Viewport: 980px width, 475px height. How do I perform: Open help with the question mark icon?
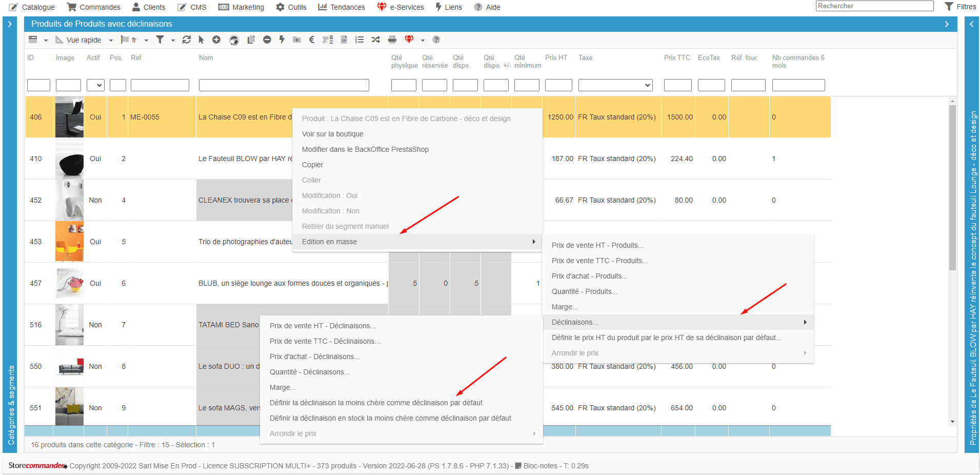(x=436, y=39)
